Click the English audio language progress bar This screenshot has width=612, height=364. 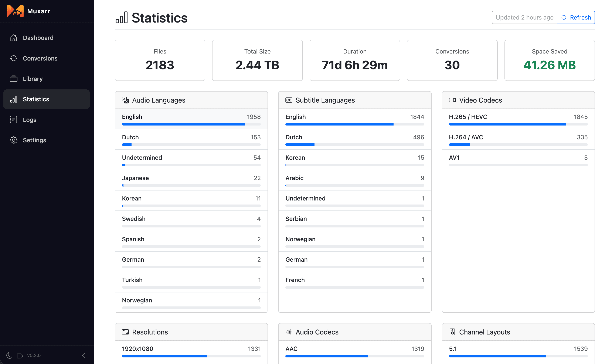(x=191, y=124)
